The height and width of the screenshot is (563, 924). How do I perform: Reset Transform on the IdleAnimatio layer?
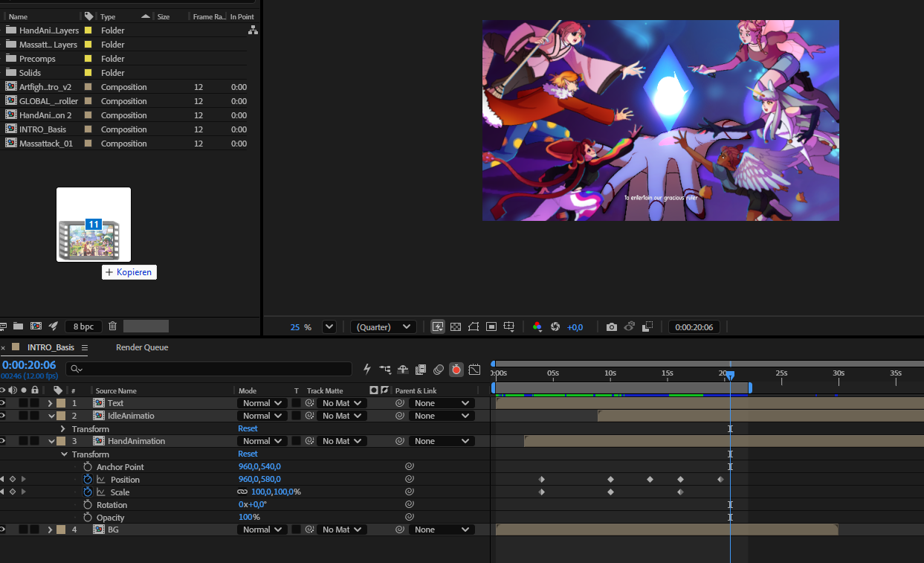tap(248, 428)
